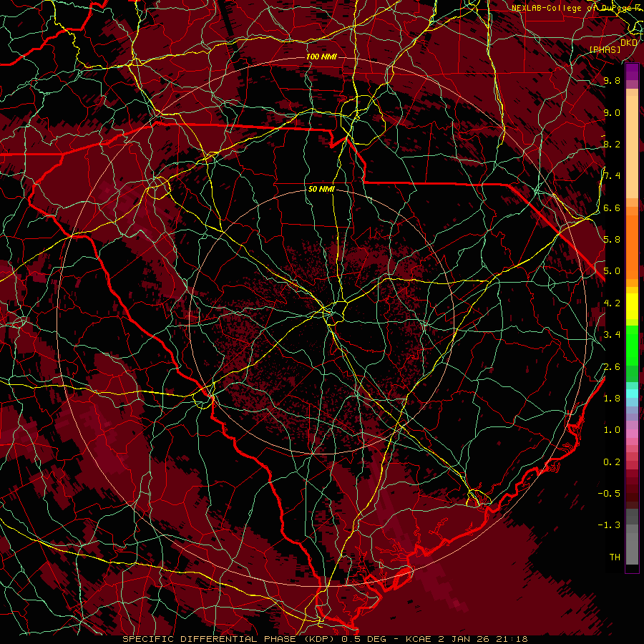This screenshot has height=644, width=644.
Task: Click the KCAE station identifier in the caption
Action: [x=419, y=639]
